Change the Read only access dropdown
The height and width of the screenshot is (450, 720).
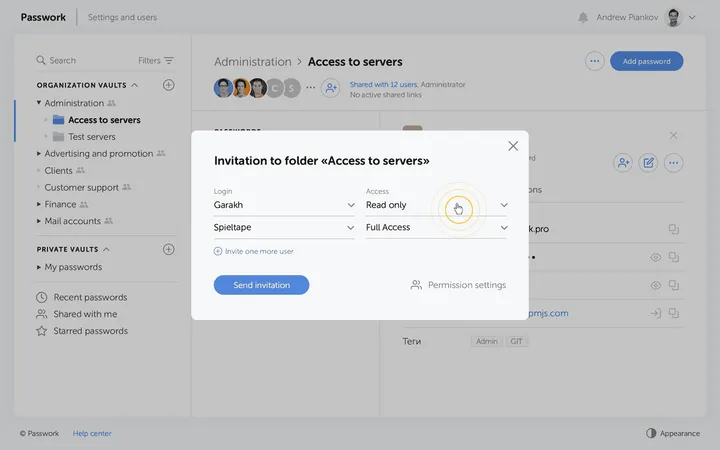[x=437, y=205]
